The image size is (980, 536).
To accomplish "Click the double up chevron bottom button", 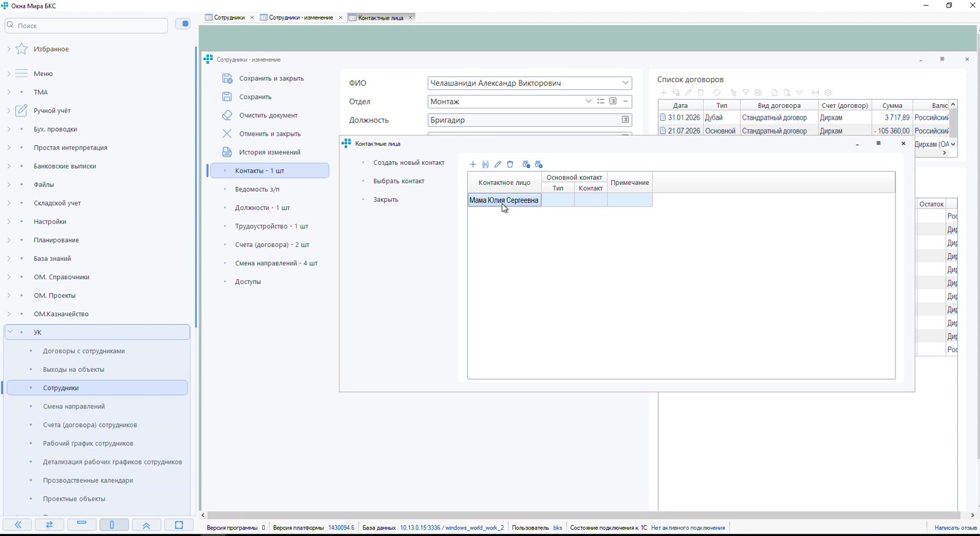I will coord(146,525).
